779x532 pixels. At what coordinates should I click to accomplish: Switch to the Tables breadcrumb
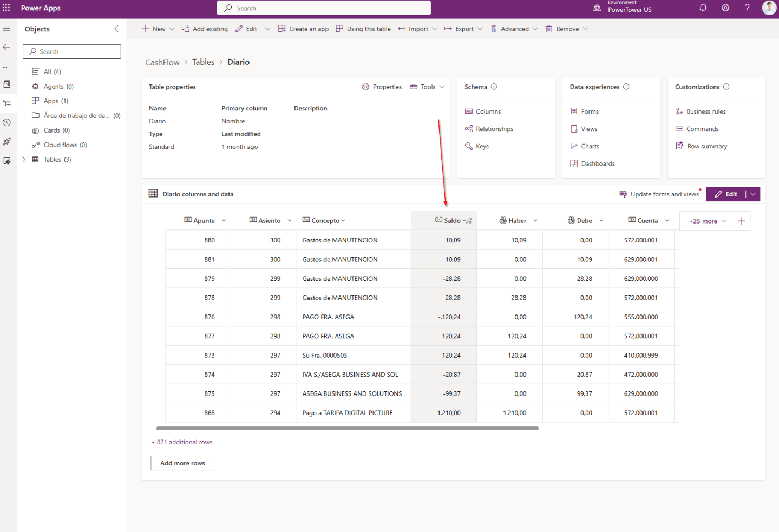[x=203, y=62]
